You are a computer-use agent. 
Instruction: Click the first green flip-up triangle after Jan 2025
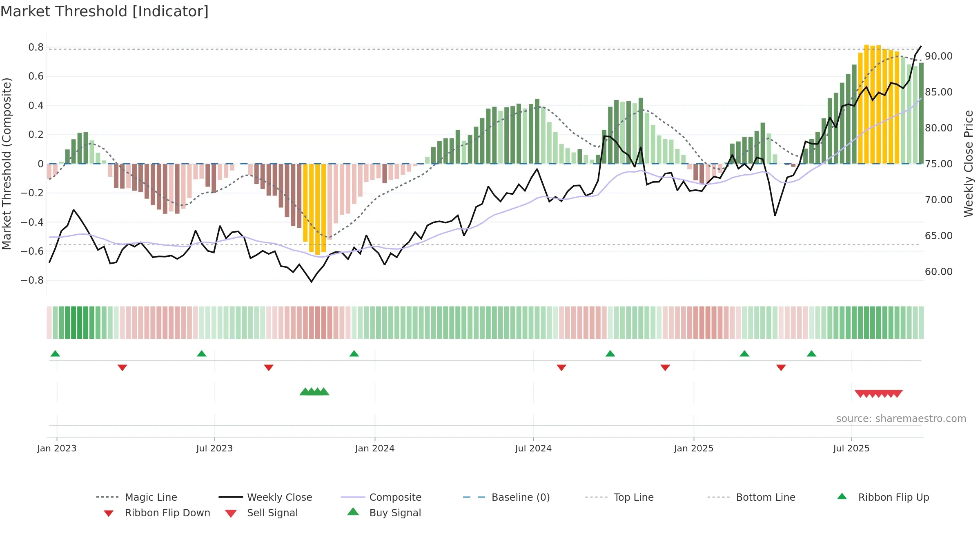click(744, 353)
